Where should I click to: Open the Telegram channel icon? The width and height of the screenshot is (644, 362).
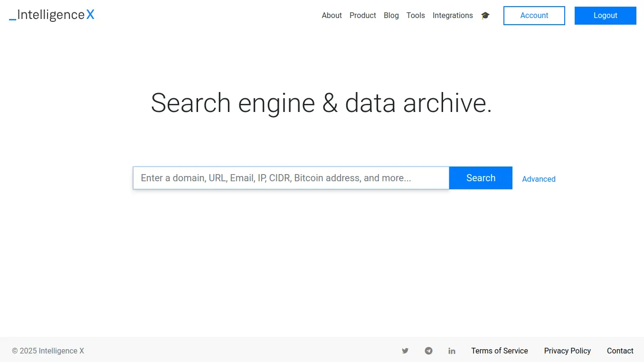[428, 351]
